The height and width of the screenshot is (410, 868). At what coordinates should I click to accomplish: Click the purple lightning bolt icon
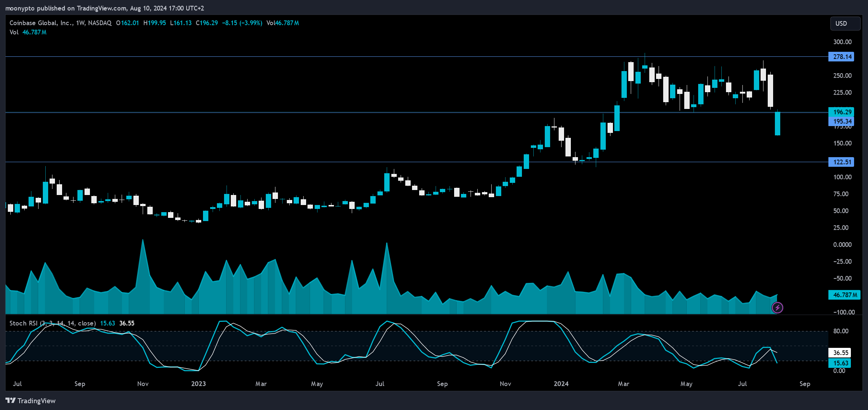[777, 307]
